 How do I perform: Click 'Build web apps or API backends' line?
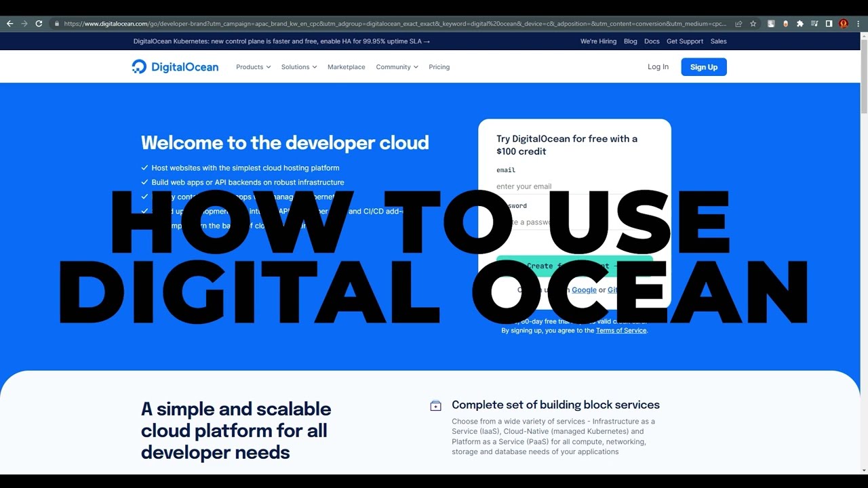[248, 182]
